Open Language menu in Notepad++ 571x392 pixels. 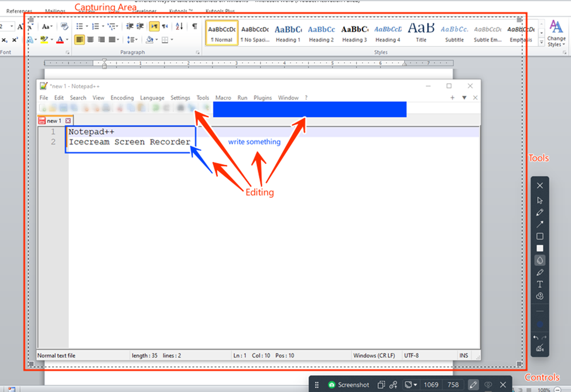152,98
